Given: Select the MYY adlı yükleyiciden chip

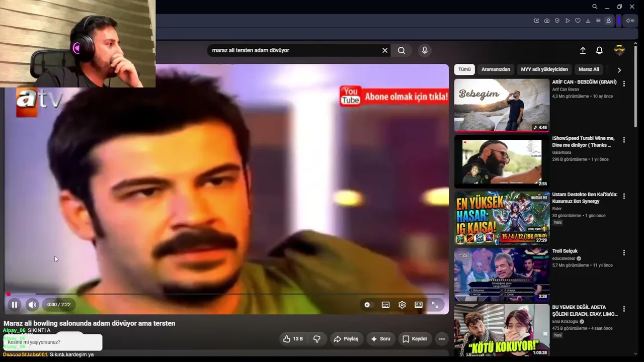Looking at the screenshot, I should tap(544, 69).
